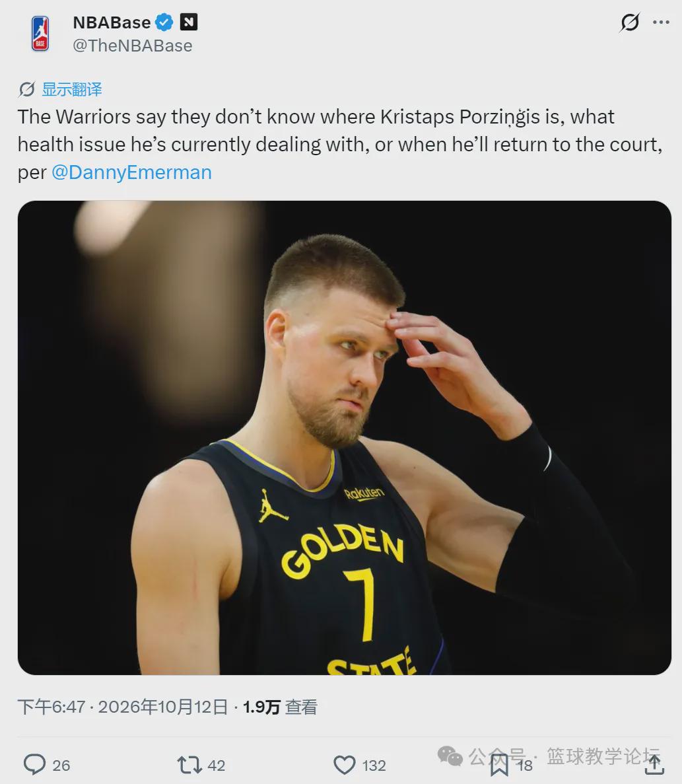This screenshot has height=784, width=682.
Task: Bookmark the post with bookmark icon
Action: (499, 765)
